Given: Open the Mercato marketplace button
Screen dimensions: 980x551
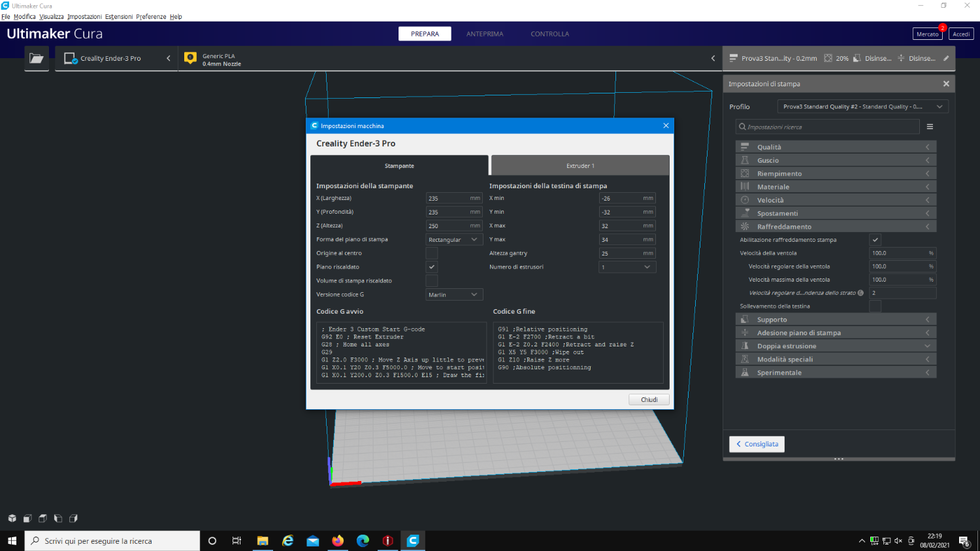Looking at the screenshot, I should [927, 34].
